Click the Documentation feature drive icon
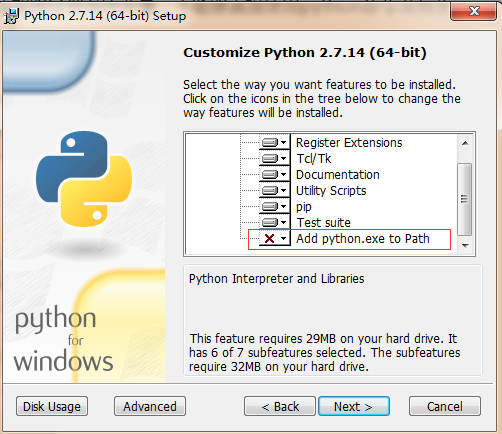 tap(269, 174)
